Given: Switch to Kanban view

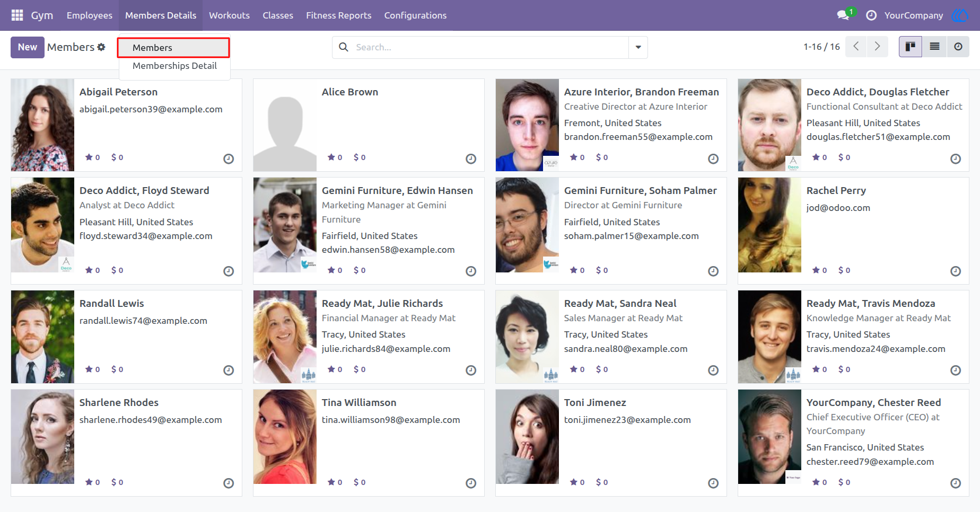Looking at the screenshot, I should [x=911, y=47].
